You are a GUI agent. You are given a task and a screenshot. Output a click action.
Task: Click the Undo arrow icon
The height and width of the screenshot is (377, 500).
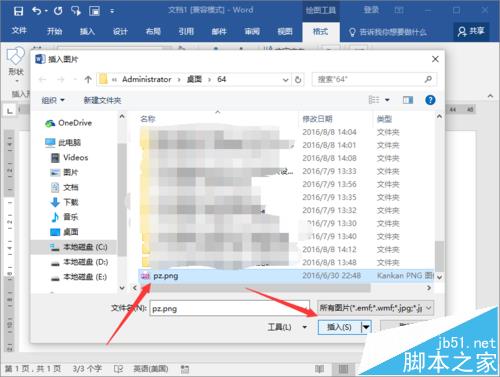tap(37, 11)
